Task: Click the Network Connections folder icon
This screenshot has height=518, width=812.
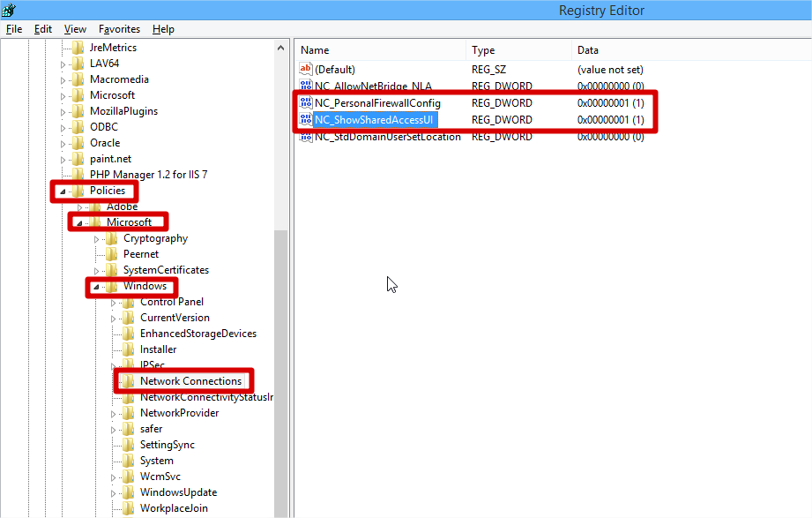Action: click(x=129, y=381)
